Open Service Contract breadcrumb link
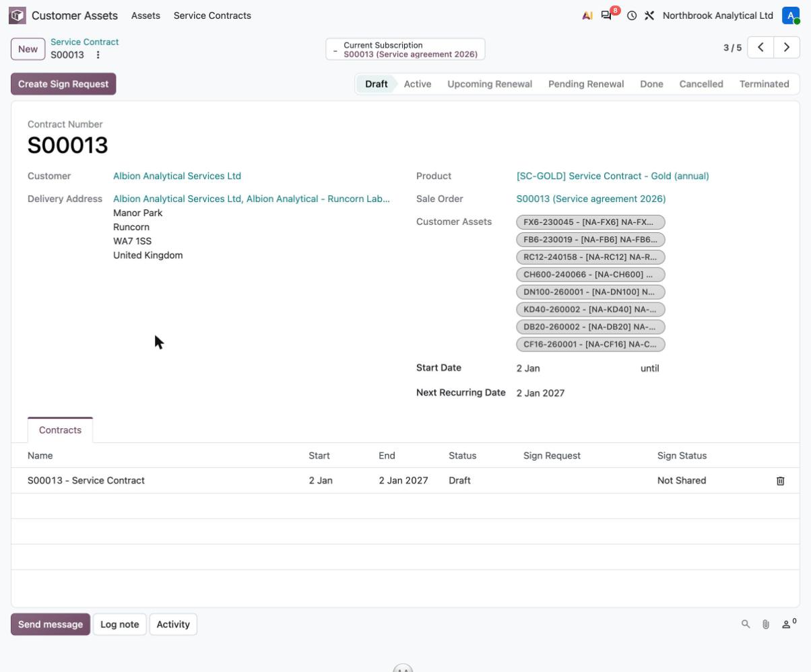The width and height of the screenshot is (811, 672). pos(85,42)
